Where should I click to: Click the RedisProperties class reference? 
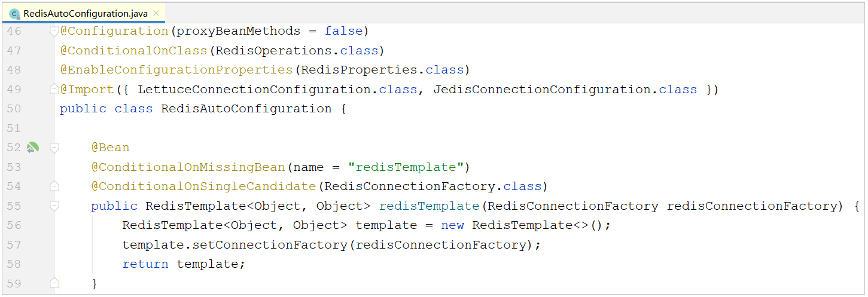[359, 70]
